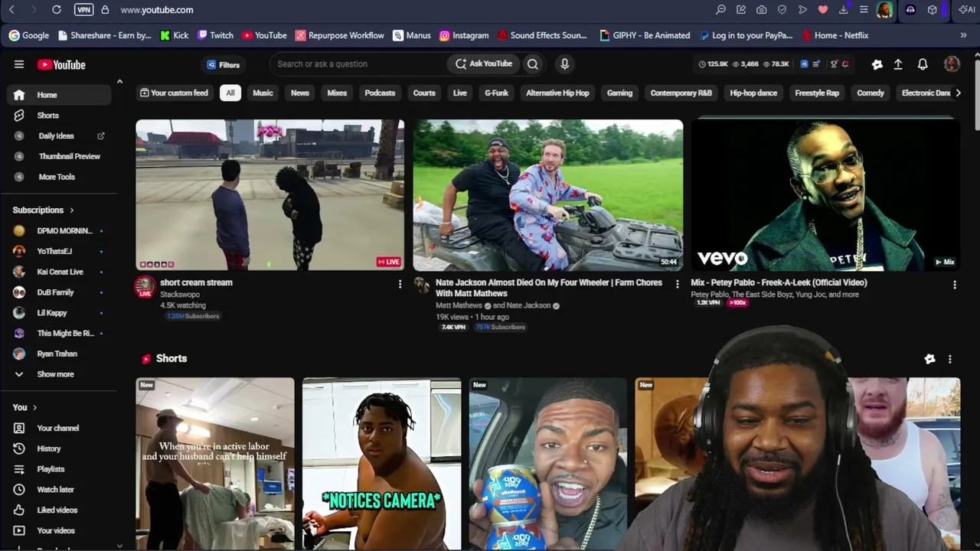Select the All filter chip
This screenshot has width=980, height=551.
pos(230,93)
